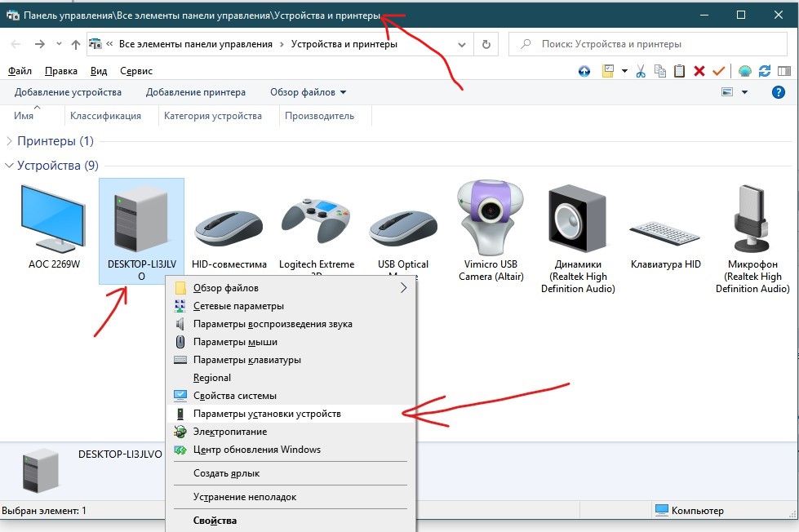Click the clipboard Paste icon
Screen dimensions: 799x532
point(679,71)
